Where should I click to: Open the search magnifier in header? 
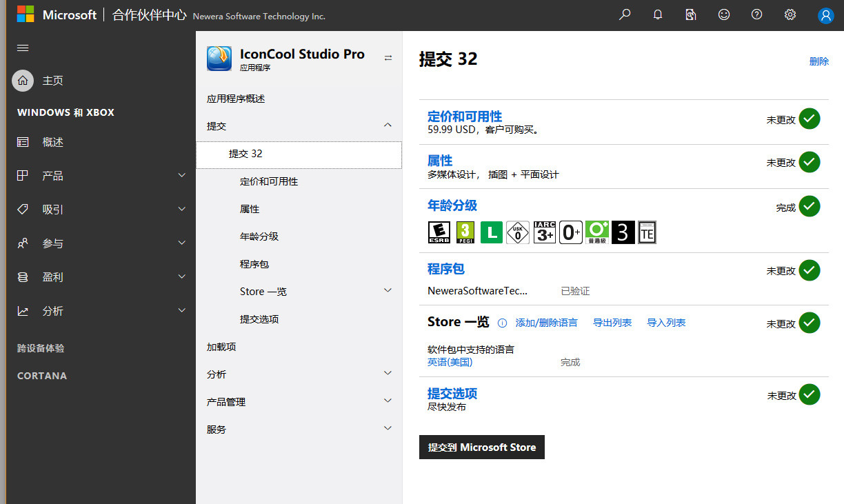coord(625,14)
